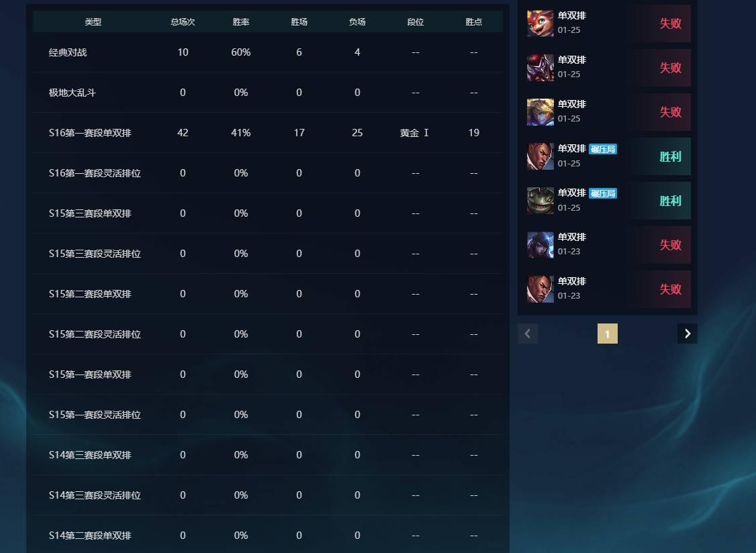This screenshot has width=756, height=553.
Task: Open the 胜利 result of Tahm Kench match
Action: [670, 201]
